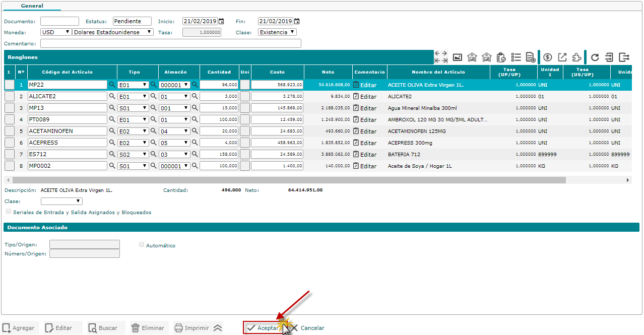Image resolution: width=644 pixels, height=335 pixels.
Task: Click the image icon in Renglones toolbar
Action: [458, 57]
